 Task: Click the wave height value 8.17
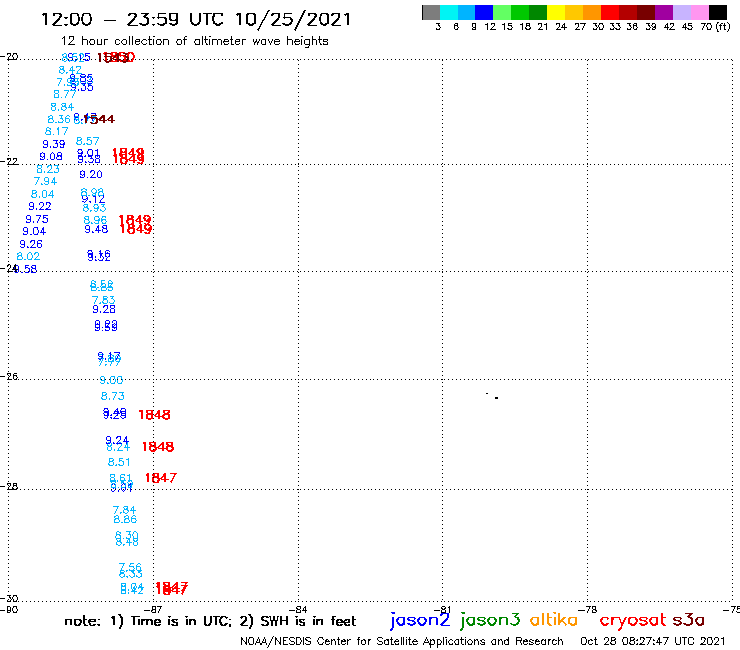coord(57,131)
